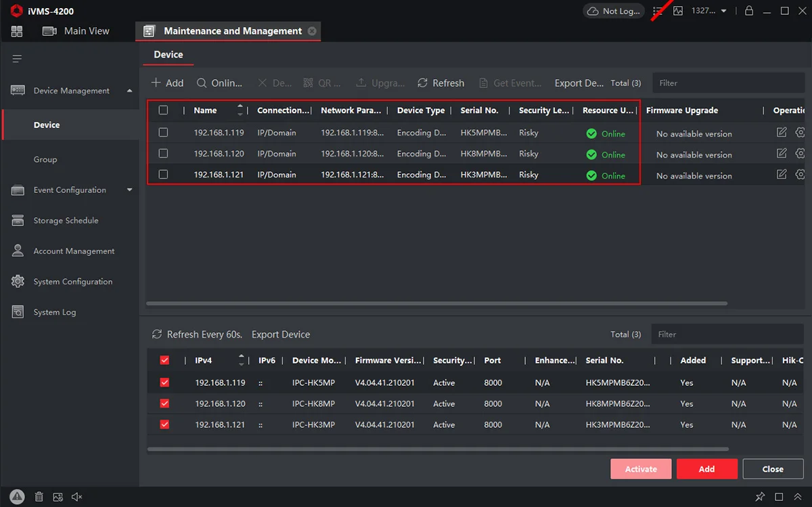Click the Refresh toolbar button
The image size is (812, 507).
pos(441,83)
